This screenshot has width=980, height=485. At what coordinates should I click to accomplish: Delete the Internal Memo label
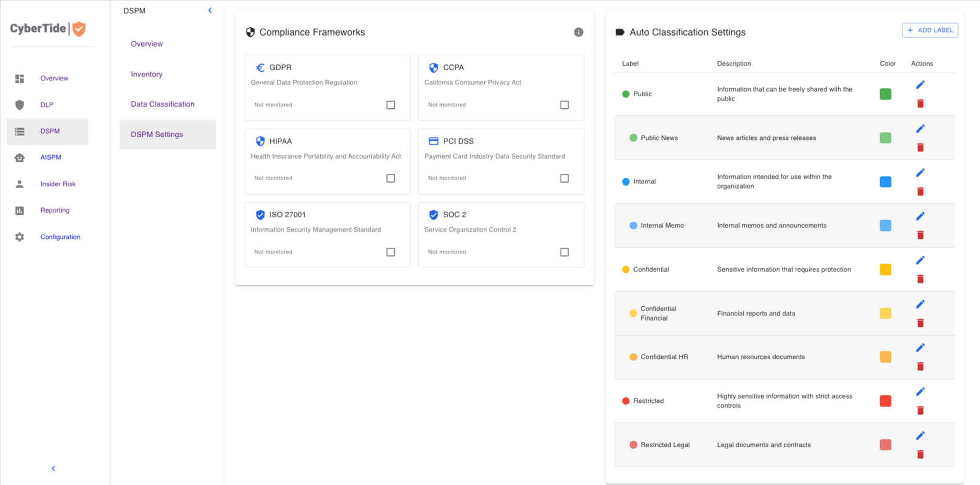(x=920, y=235)
